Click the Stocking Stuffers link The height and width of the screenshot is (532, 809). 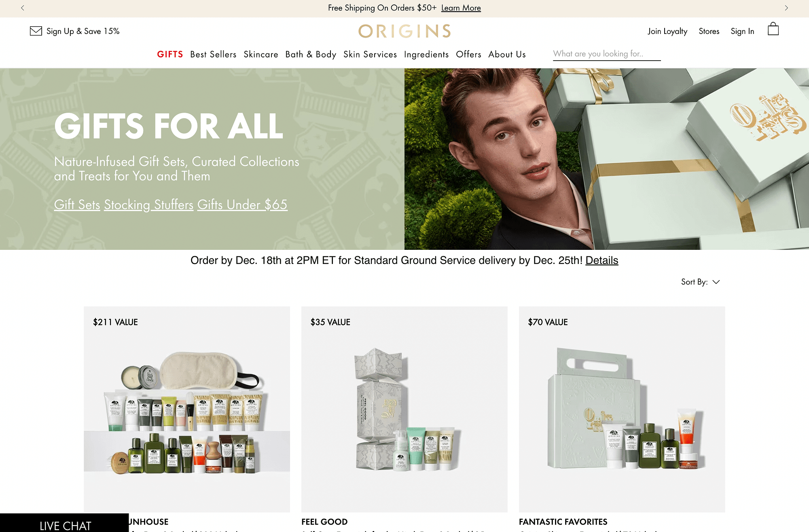[148, 204]
